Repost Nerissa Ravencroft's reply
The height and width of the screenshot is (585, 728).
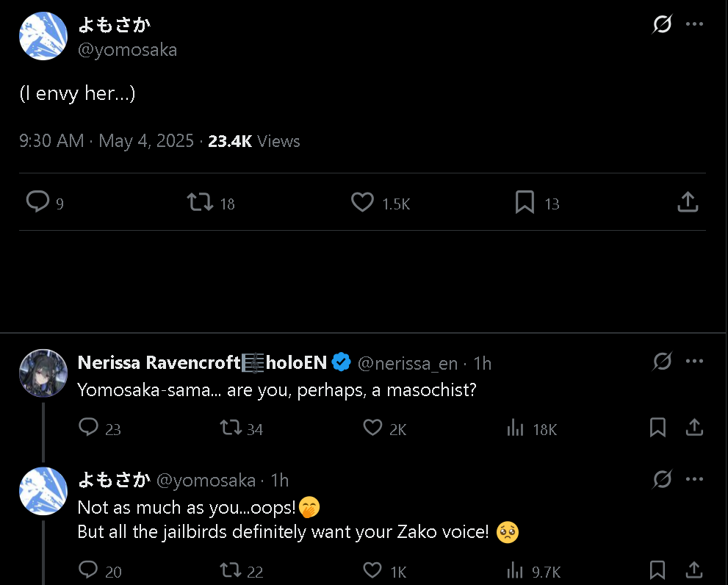pos(231,428)
